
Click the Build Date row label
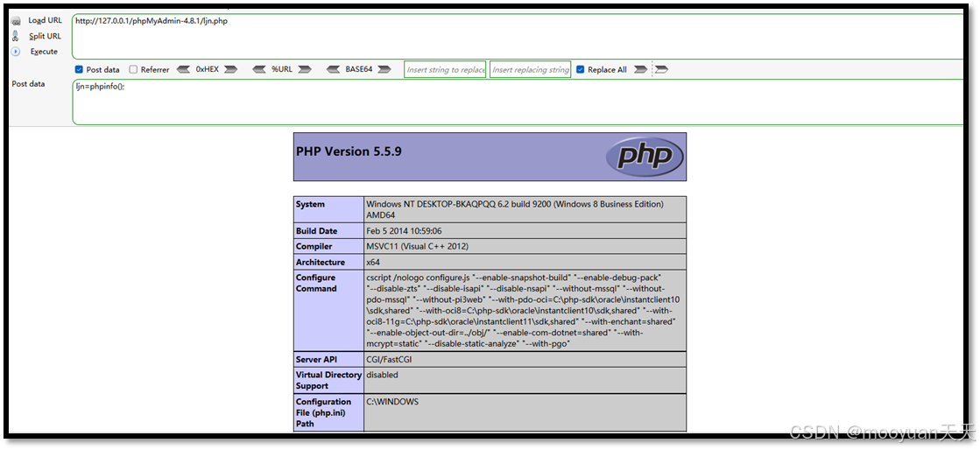coord(317,231)
